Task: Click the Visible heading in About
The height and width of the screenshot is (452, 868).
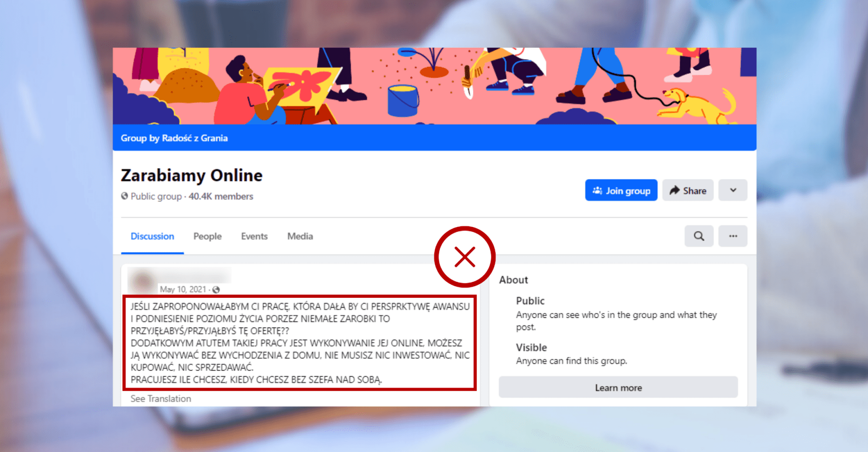Action: pos(532,348)
